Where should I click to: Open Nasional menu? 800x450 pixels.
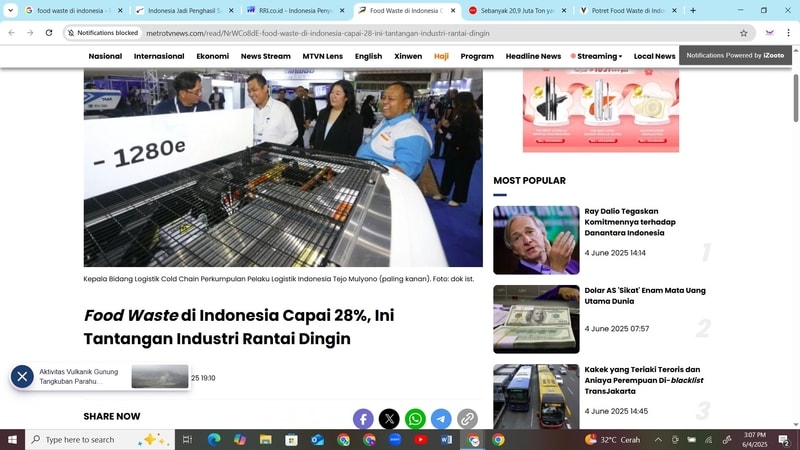(105, 56)
